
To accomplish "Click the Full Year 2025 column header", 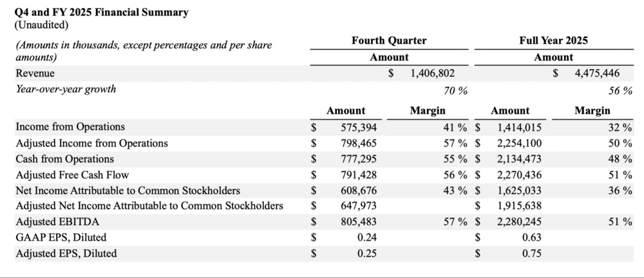I will 553,41.
